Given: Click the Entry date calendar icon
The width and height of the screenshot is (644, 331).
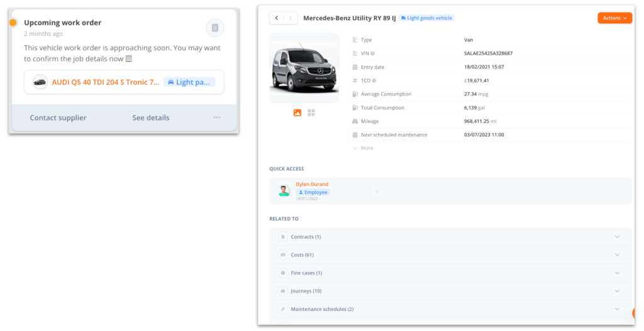Looking at the screenshot, I should tap(355, 67).
